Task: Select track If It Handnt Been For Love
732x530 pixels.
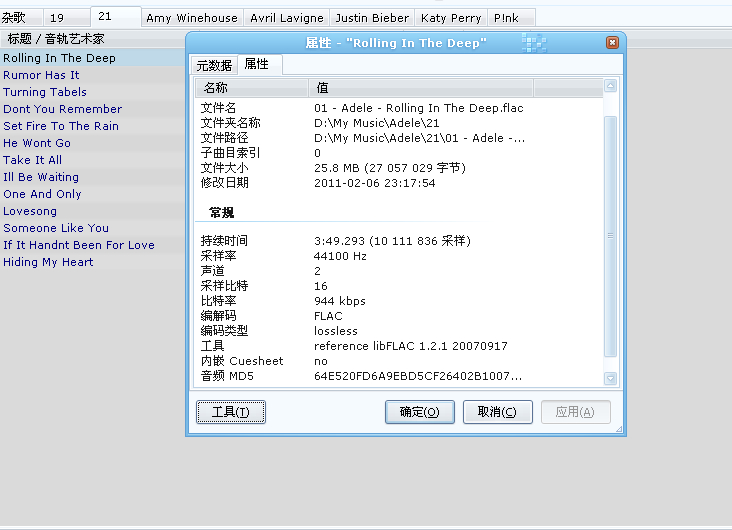Action: [92, 245]
